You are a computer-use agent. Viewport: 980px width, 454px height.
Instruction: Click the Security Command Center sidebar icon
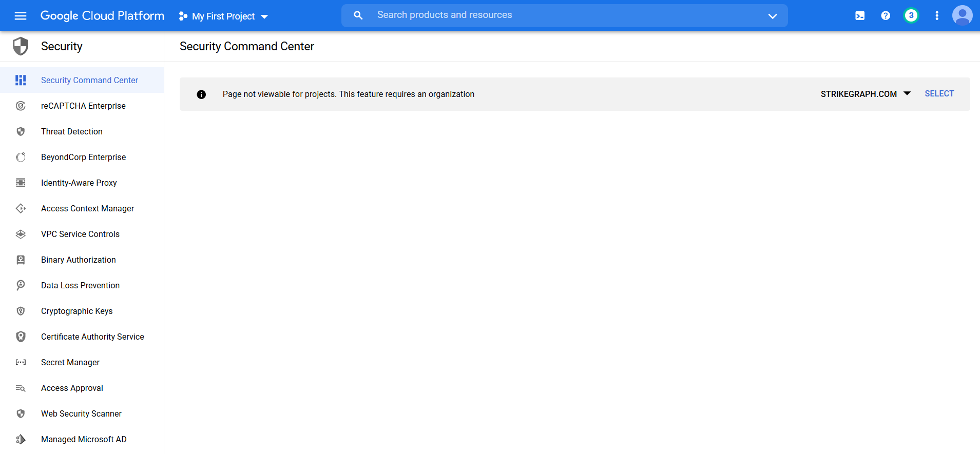click(21, 80)
